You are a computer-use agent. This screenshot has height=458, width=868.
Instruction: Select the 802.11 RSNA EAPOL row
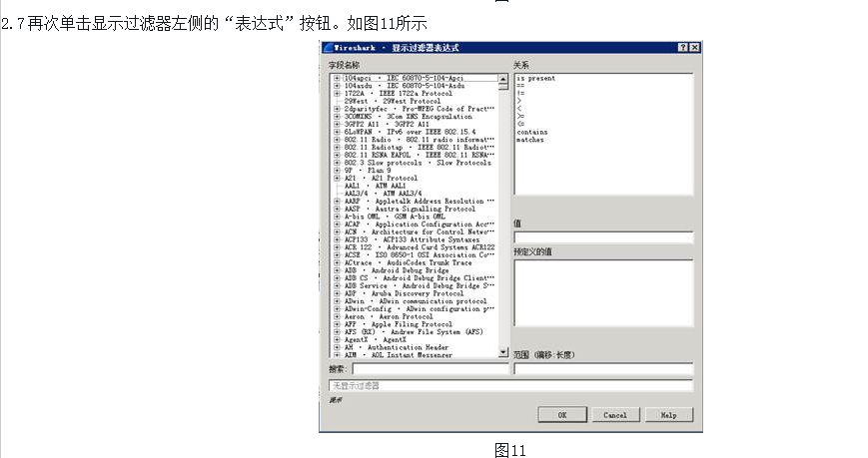420,155
